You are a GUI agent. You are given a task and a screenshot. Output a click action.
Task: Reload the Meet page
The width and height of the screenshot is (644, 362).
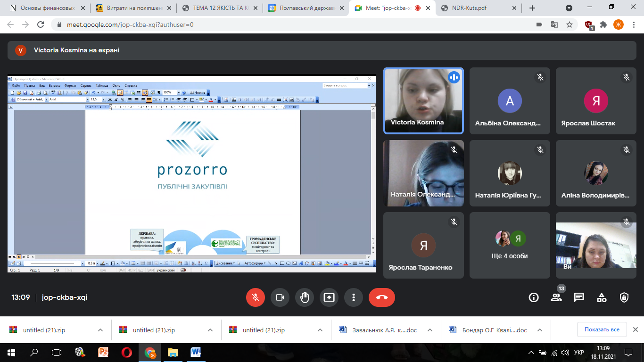[41, 25]
